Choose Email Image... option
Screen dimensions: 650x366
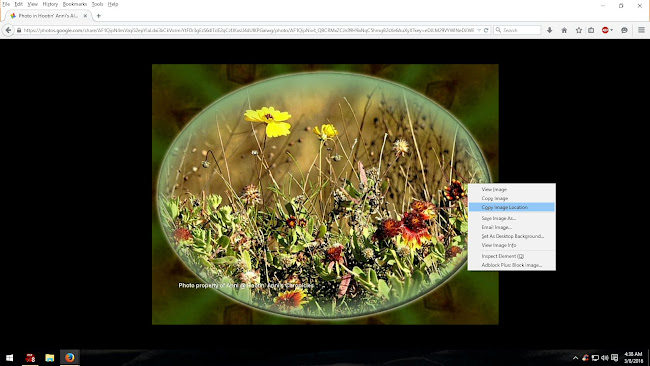tap(512, 228)
